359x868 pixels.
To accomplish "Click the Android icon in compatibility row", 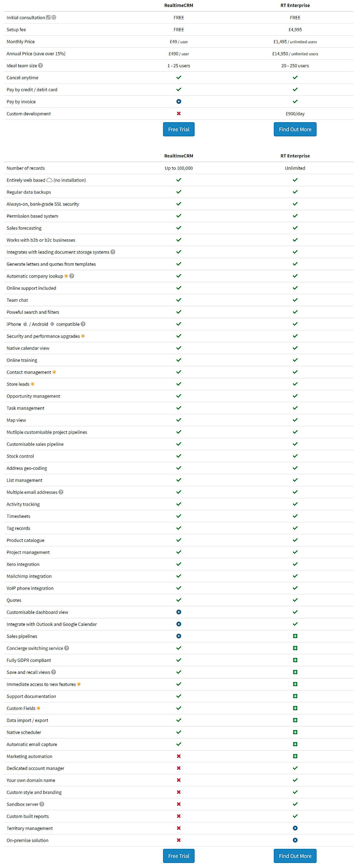I will coord(52,324).
